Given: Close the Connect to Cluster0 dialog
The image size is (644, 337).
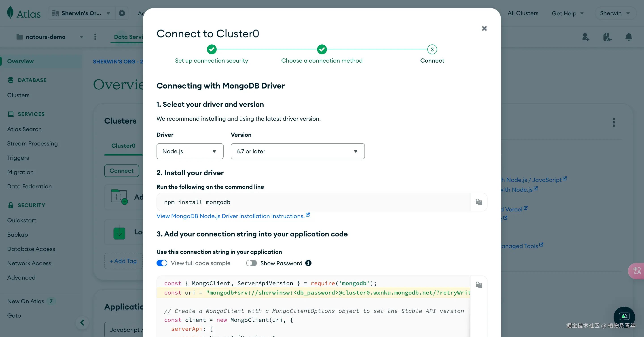Looking at the screenshot, I should click(484, 28).
